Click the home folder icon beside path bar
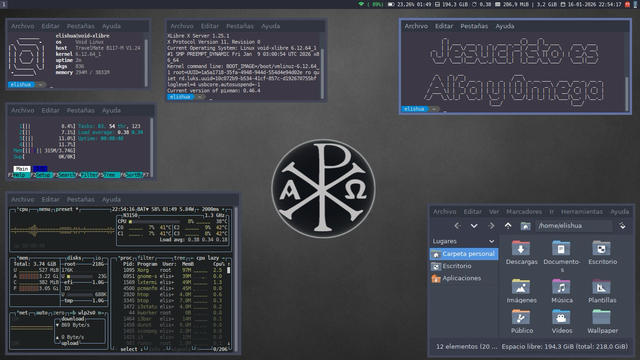640x360 pixels. [525, 226]
